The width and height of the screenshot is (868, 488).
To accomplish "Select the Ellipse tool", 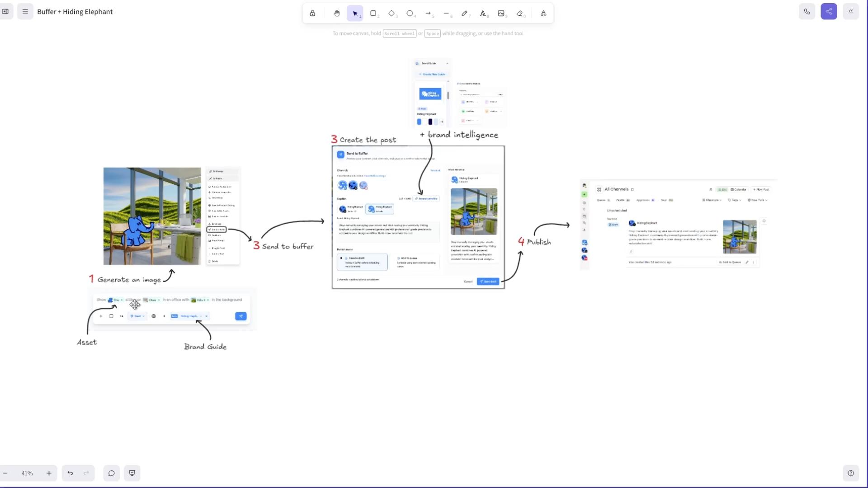I will click(x=410, y=14).
